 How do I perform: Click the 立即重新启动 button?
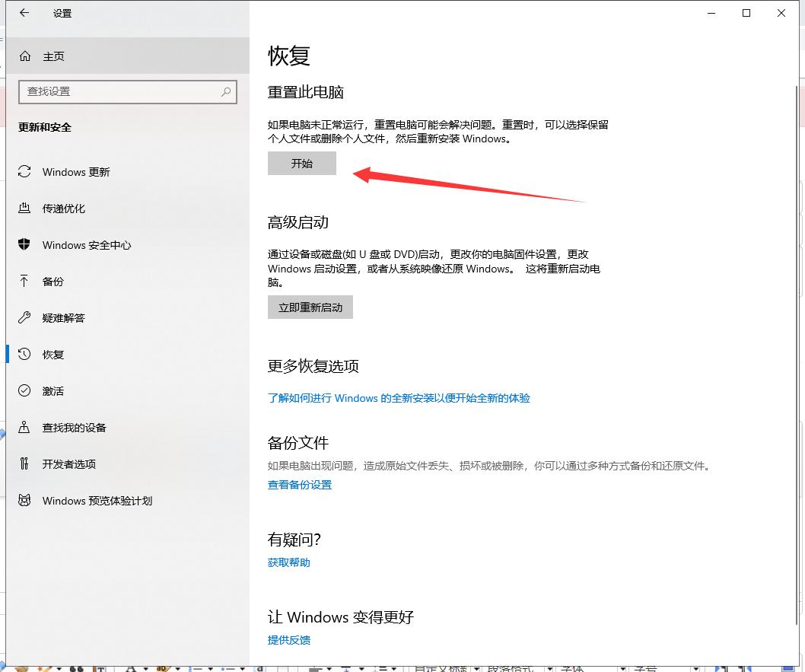[x=310, y=307]
